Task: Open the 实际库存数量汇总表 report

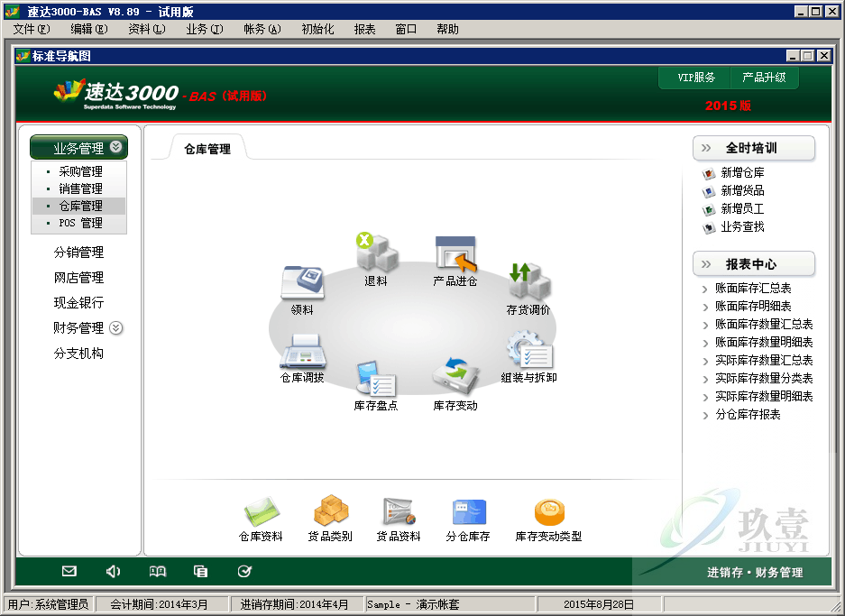Action: tap(764, 361)
